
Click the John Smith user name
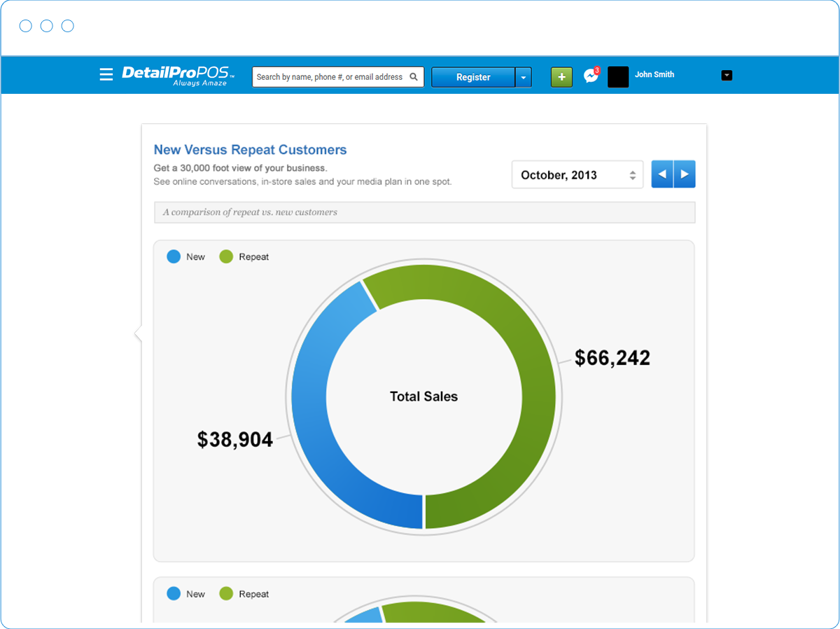(x=654, y=74)
